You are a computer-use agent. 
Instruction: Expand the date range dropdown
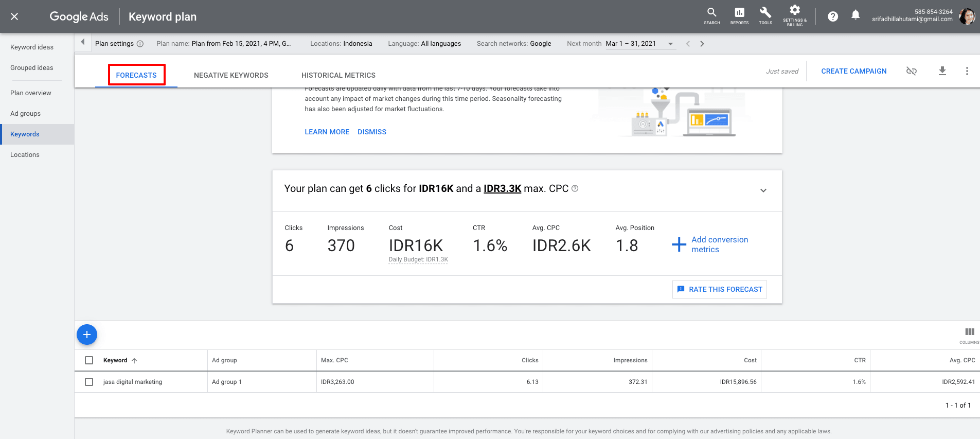point(670,44)
